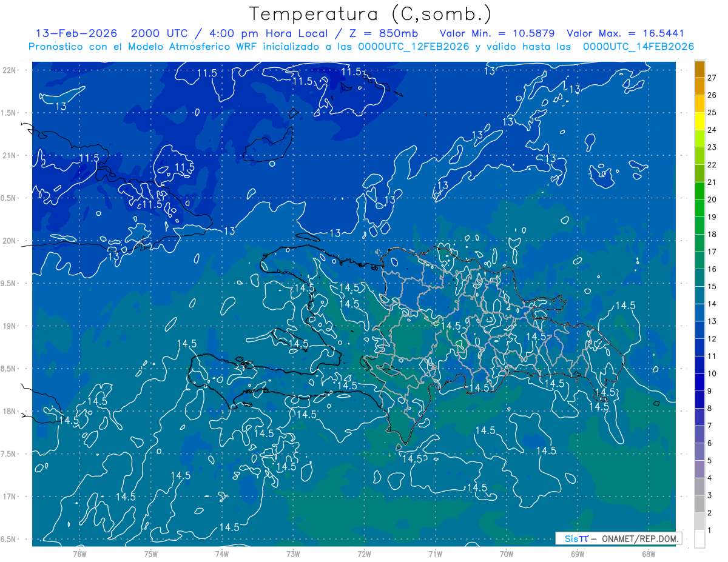Click the color legend value '3'
728x562 pixels.
point(710,496)
